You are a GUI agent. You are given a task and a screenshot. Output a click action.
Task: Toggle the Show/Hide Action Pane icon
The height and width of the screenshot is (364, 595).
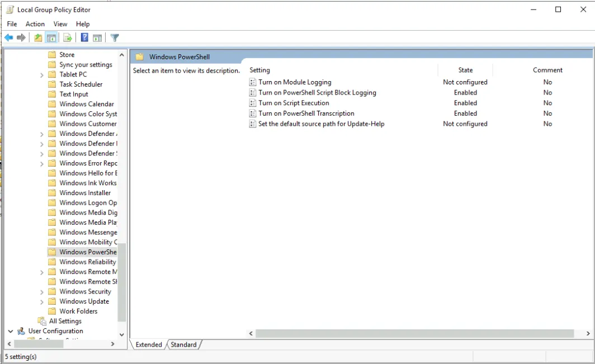click(97, 38)
